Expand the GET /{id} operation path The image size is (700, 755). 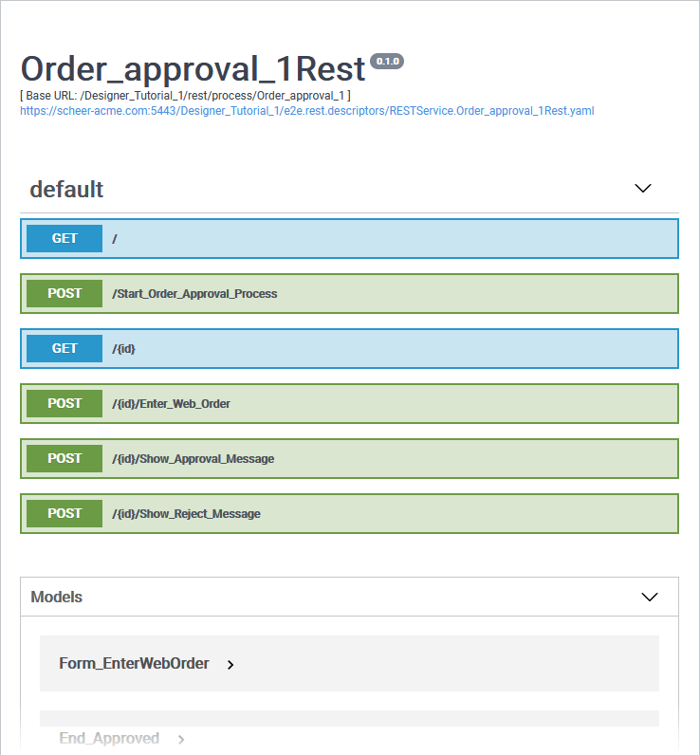(x=124, y=349)
